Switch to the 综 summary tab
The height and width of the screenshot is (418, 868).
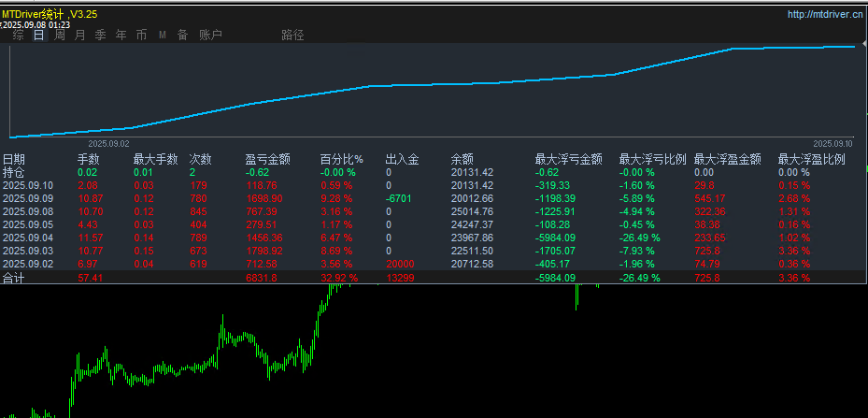[19, 36]
